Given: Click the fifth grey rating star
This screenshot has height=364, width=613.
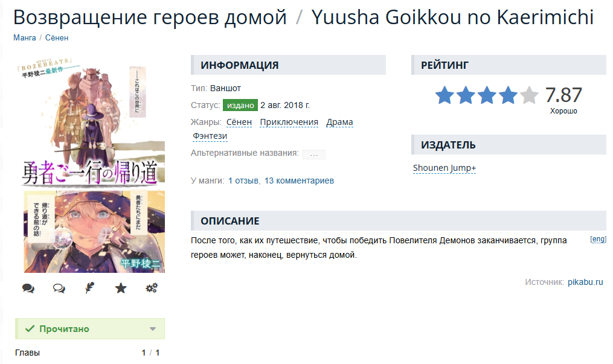Looking at the screenshot, I should click(529, 95).
